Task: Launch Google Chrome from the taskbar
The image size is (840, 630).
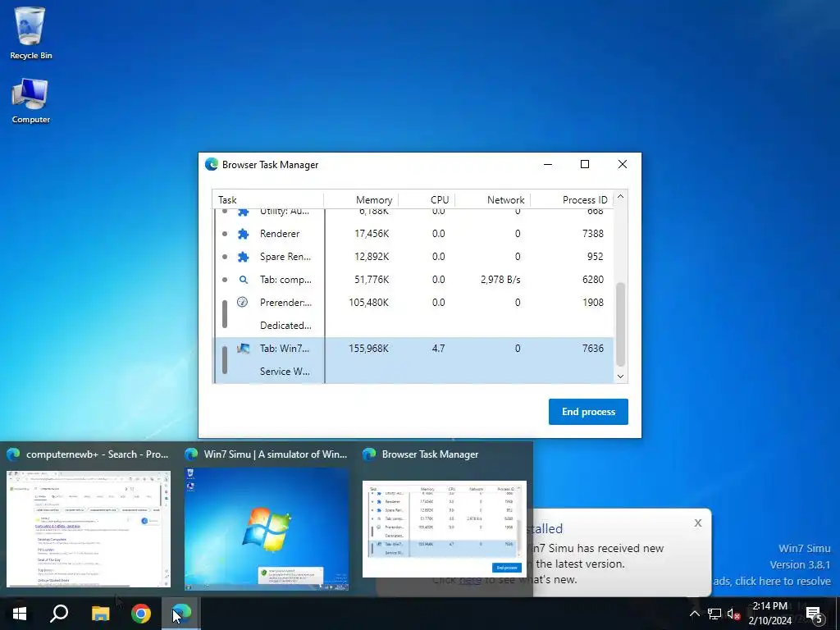Action: pyautogui.click(x=141, y=614)
